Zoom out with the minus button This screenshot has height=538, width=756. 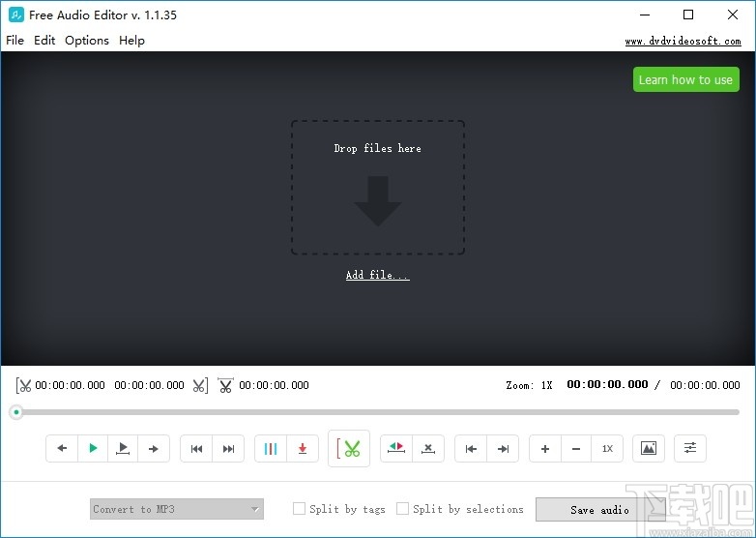pos(575,448)
